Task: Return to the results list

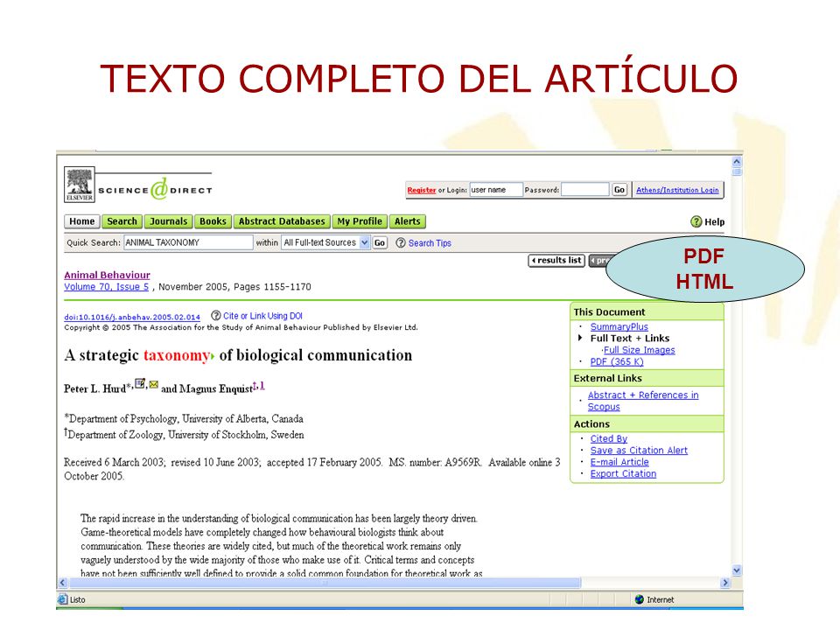Action: (x=556, y=261)
